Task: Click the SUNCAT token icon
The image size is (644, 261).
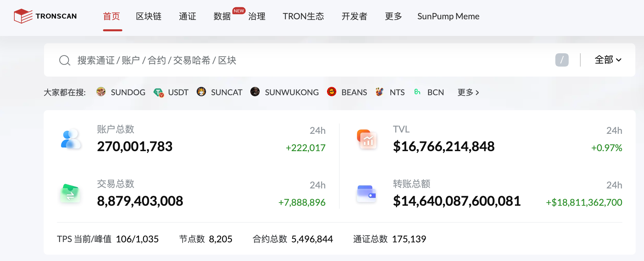Action: [201, 92]
